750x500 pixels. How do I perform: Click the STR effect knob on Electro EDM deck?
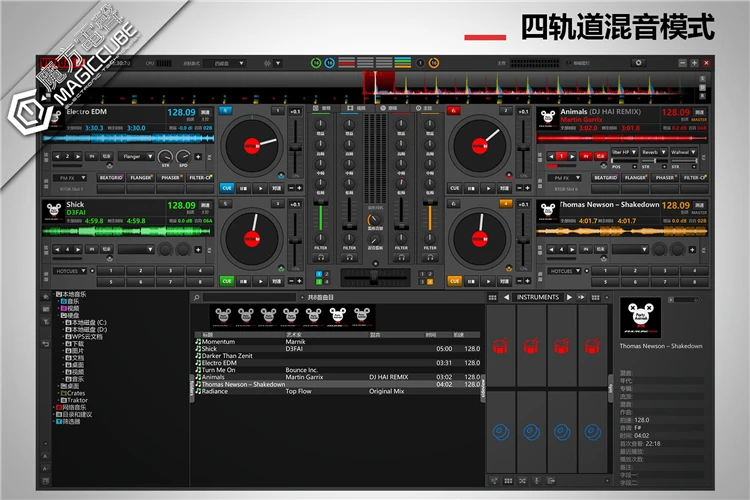click(x=165, y=156)
